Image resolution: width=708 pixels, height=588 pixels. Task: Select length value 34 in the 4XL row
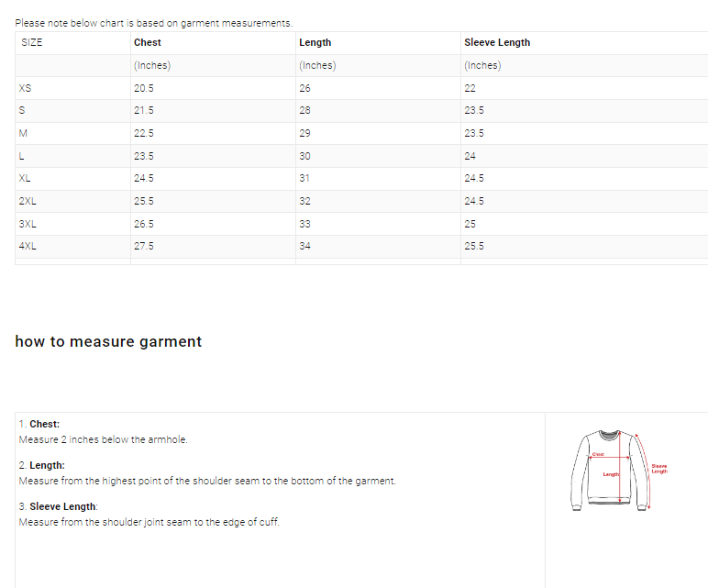pyautogui.click(x=304, y=246)
